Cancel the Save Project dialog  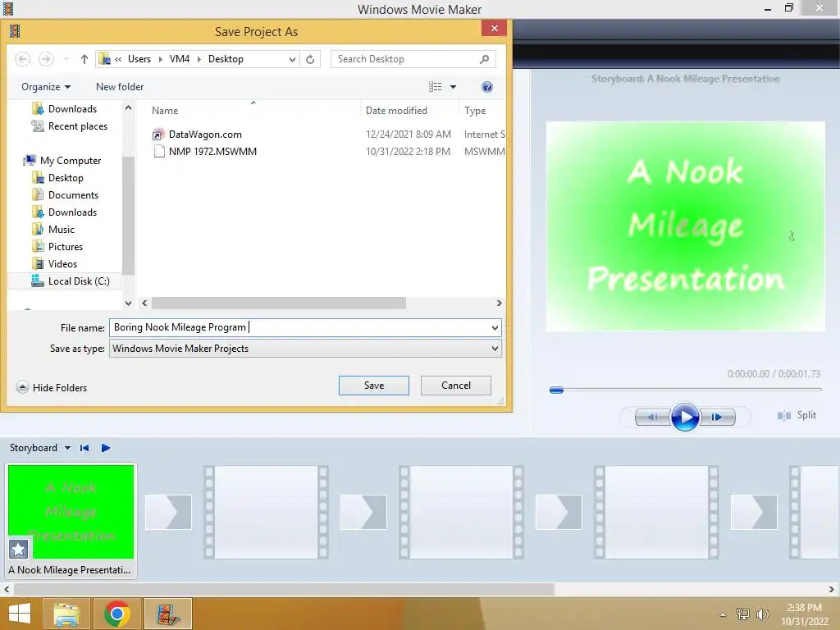coord(456,386)
